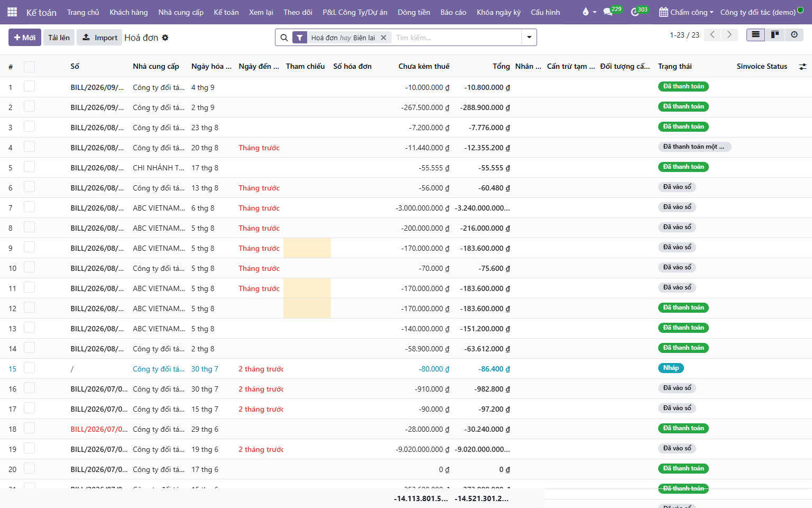
Task: Open the conversations icon with 229 badge
Action: (608, 12)
